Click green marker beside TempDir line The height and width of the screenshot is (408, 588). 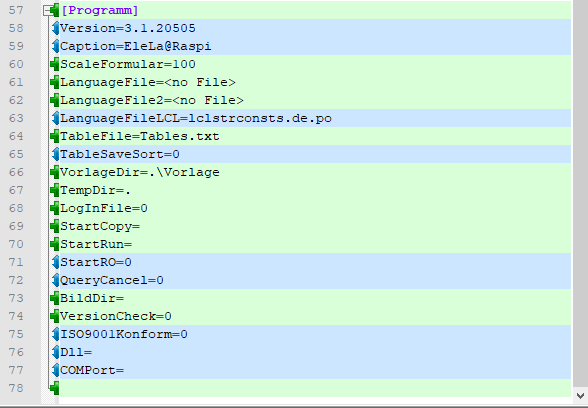point(55,190)
